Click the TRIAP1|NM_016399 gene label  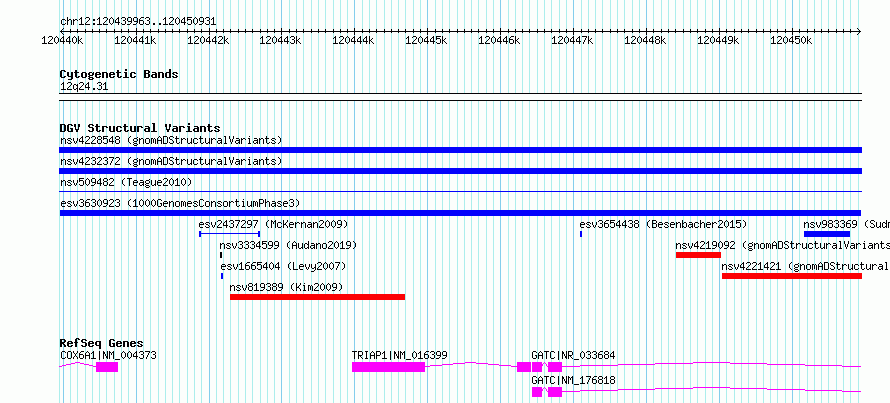[400, 355]
